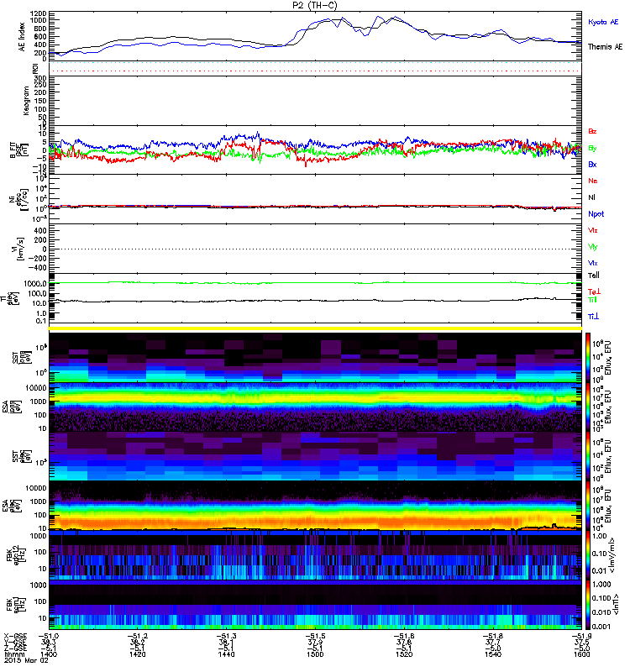Viewport: 630px width, 672px height.
Task: Click the blue Bx legend entry
Action: point(592,164)
